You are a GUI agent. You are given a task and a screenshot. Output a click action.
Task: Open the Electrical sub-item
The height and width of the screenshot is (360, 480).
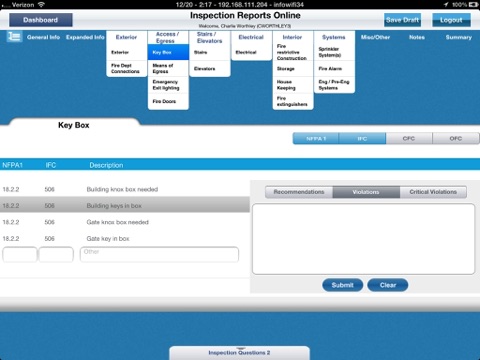click(x=251, y=52)
